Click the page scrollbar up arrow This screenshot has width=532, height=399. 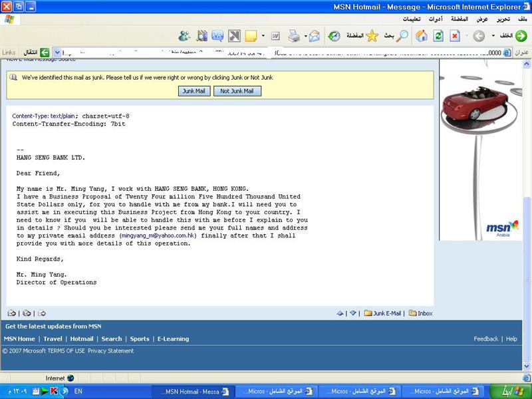[527, 63]
